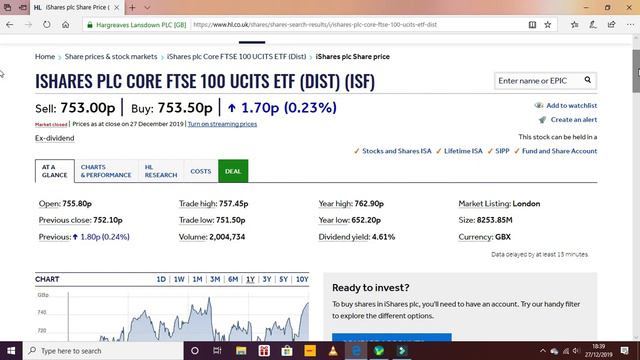640x360 pixels.
Task: Switch to HL Research tab
Action: (x=161, y=171)
